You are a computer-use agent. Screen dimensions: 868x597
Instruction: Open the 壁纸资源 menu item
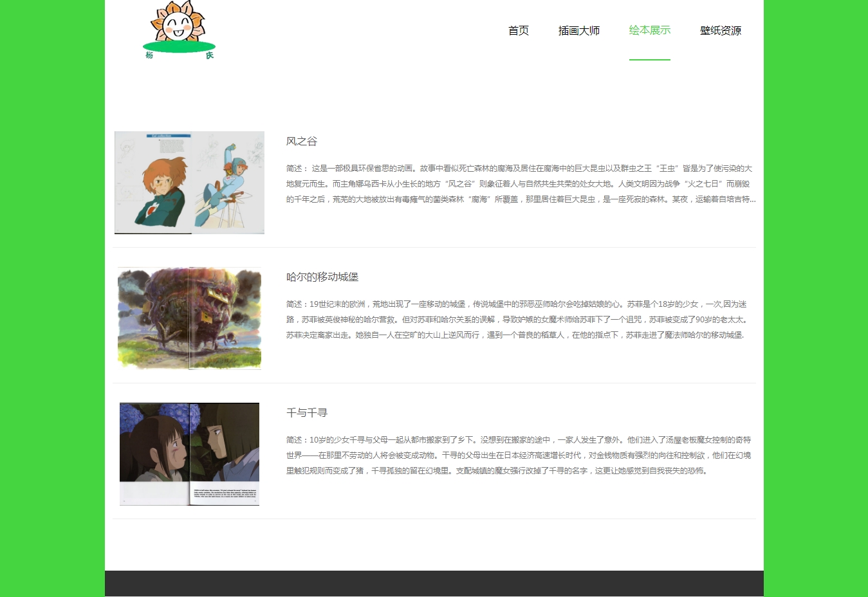tap(721, 30)
